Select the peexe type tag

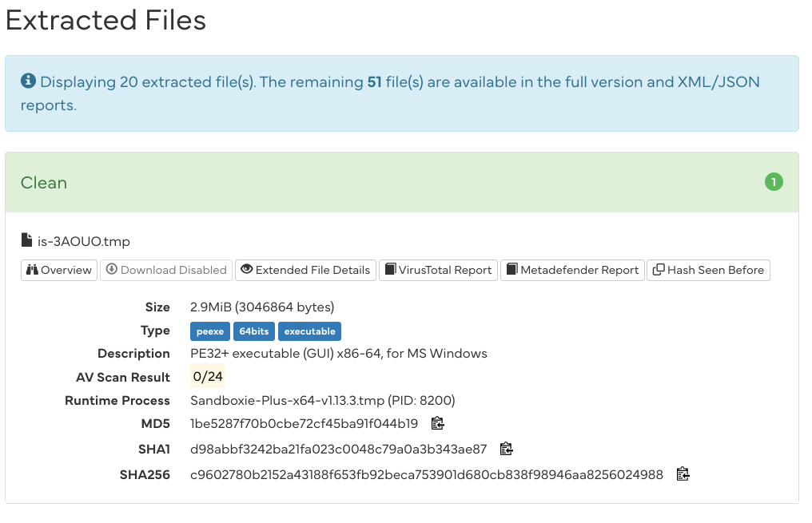tap(210, 331)
